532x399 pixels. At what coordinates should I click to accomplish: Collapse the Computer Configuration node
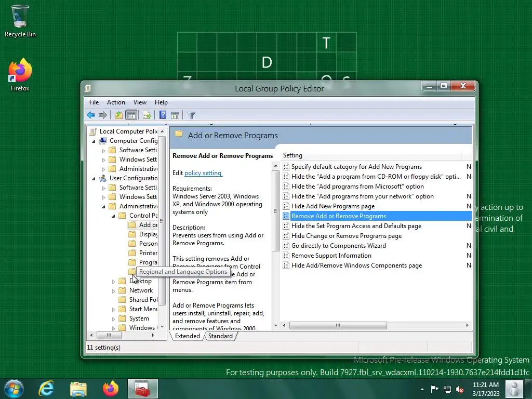94,141
